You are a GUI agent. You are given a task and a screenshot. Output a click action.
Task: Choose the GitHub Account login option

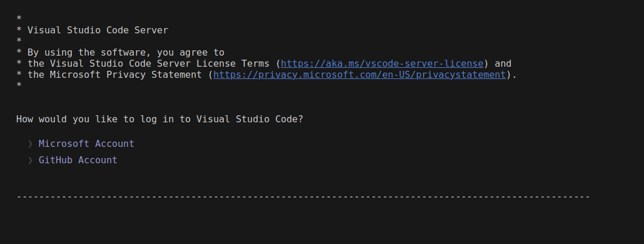point(78,160)
